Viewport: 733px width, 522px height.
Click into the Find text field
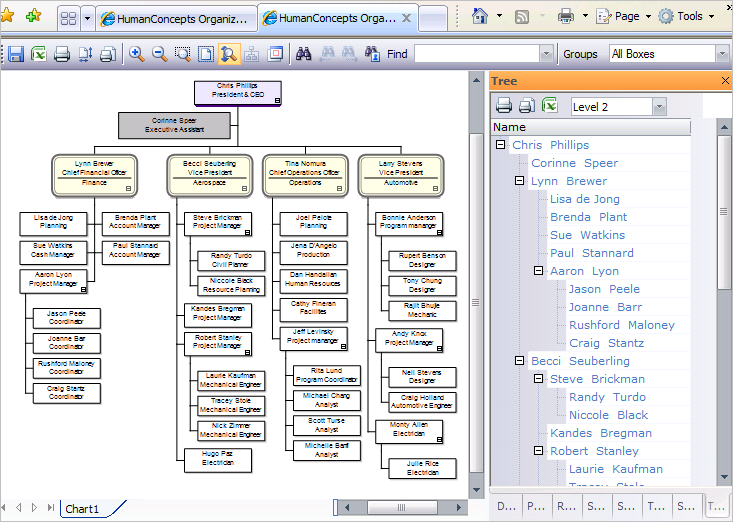477,54
